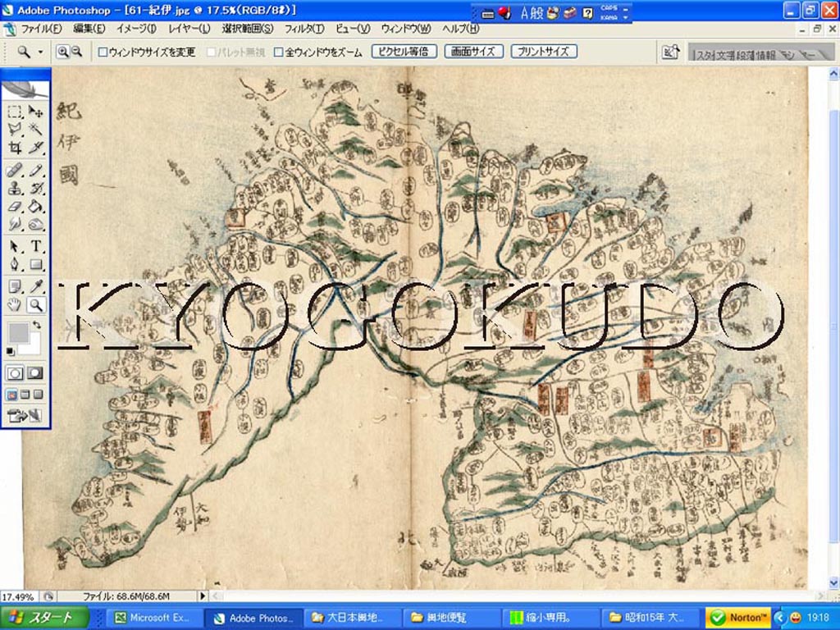The height and width of the screenshot is (630, 840).
Task: Open the イメージ(I) menu
Action: (136, 29)
